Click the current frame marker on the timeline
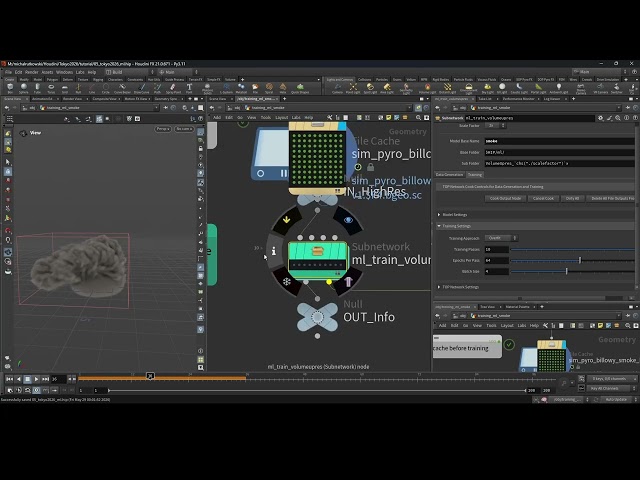640x480 pixels. click(x=150, y=376)
